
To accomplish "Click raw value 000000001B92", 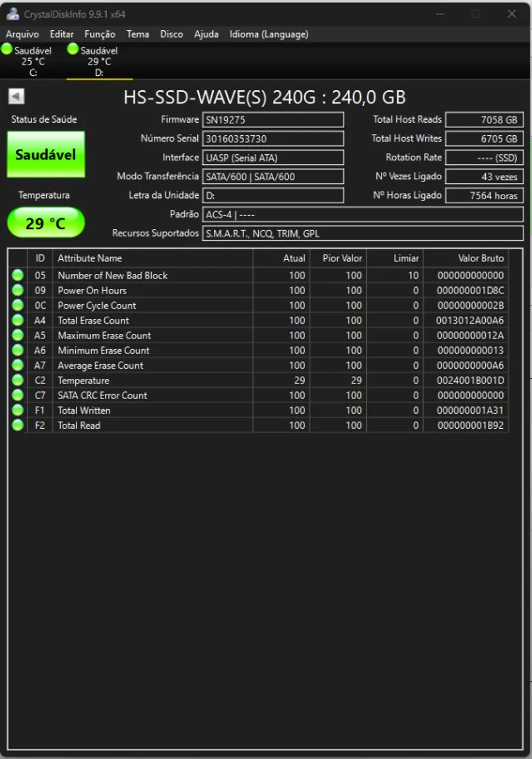I will click(x=470, y=425).
